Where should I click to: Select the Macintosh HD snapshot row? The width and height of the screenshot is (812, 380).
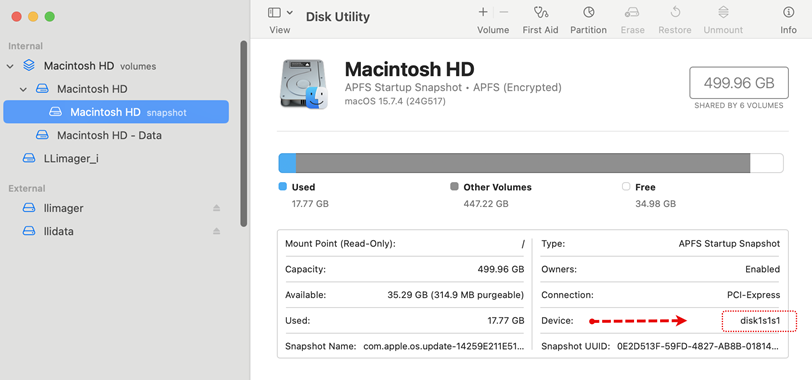point(116,112)
